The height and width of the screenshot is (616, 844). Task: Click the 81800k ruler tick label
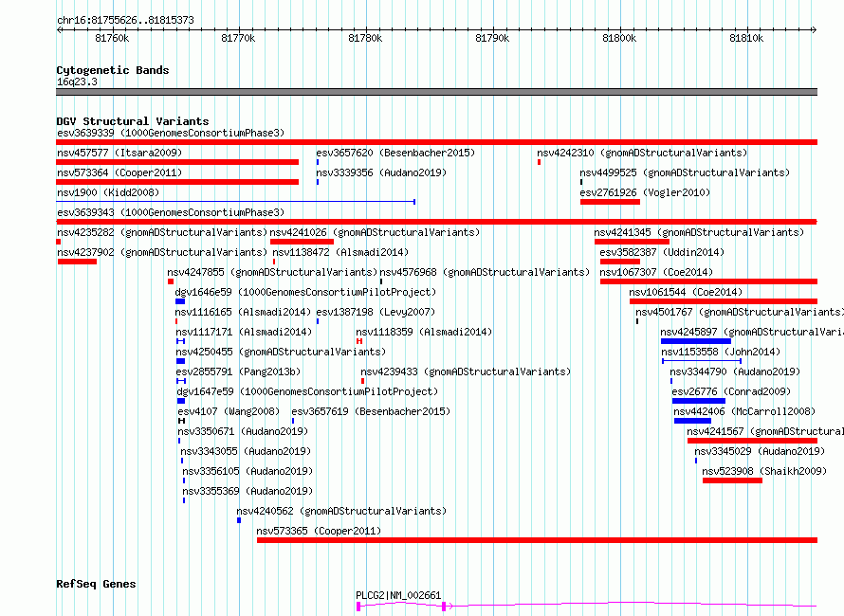pyautogui.click(x=619, y=38)
